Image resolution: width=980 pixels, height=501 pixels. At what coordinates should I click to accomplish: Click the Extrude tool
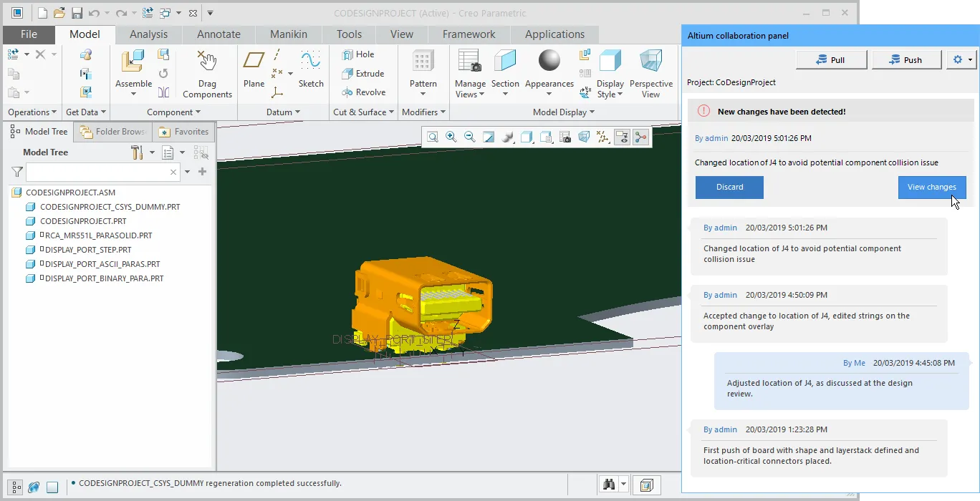[363, 73]
